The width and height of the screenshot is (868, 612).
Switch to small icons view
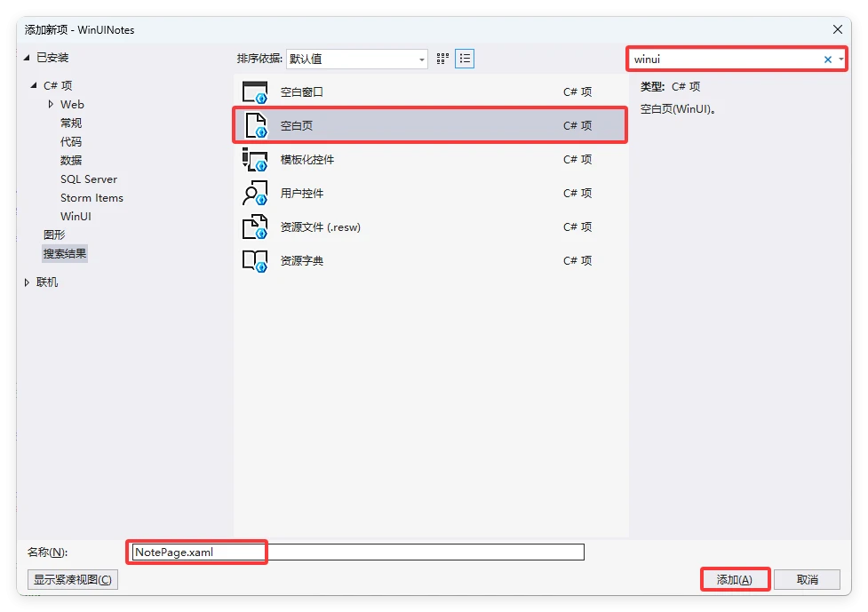pos(443,60)
